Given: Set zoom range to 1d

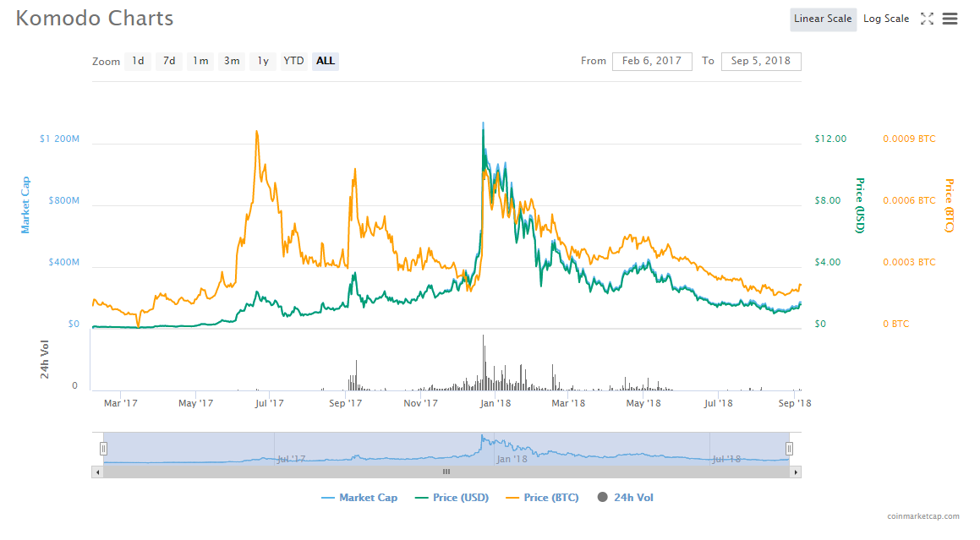Looking at the screenshot, I should pos(138,61).
